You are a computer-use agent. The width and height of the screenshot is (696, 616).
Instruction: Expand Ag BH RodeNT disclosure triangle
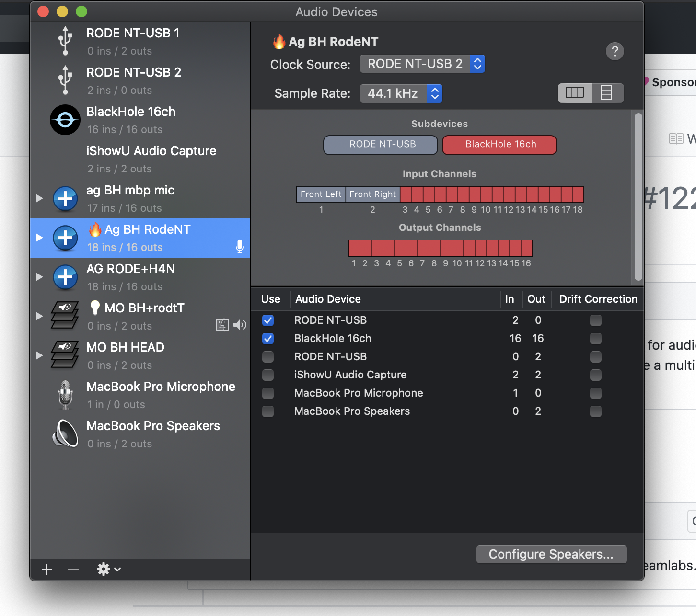(x=39, y=238)
